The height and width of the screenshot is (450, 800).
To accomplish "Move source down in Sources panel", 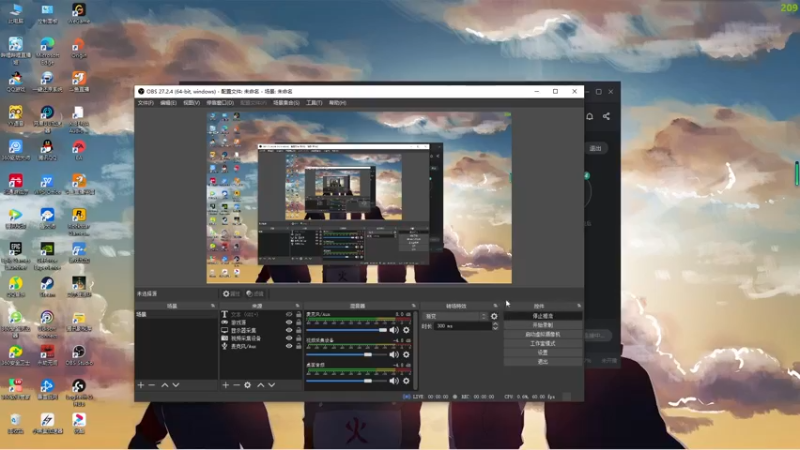I will pos(271,385).
